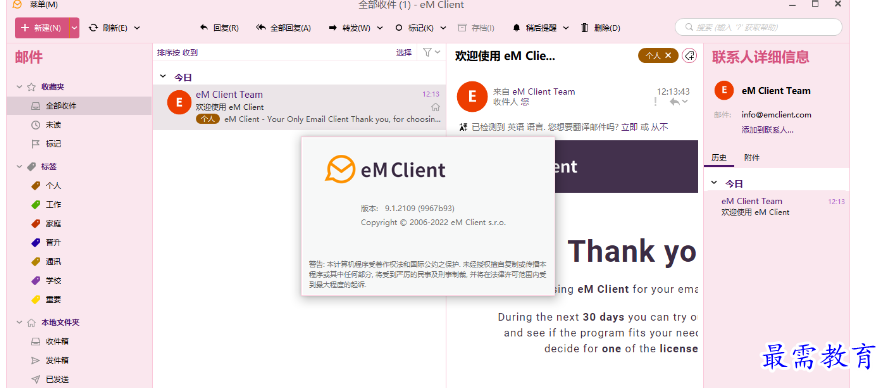Collapse the 今日 group in the contact history
The width and height of the screenshot is (884, 388).
tap(714, 183)
